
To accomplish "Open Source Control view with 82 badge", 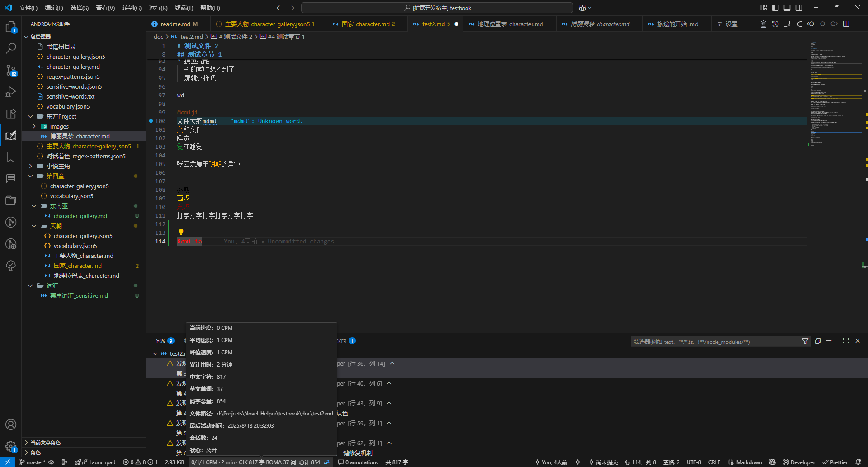I will tap(11, 70).
